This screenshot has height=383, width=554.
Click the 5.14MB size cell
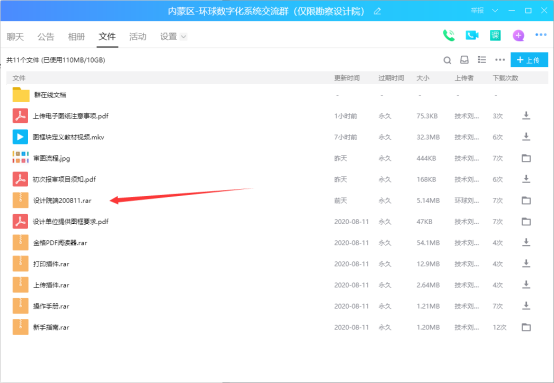pyautogui.click(x=428, y=201)
